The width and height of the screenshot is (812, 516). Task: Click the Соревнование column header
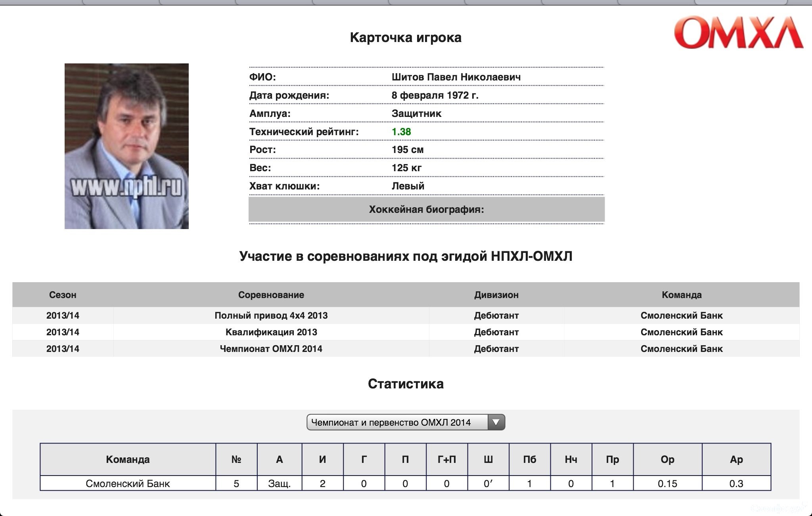click(x=271, y=295)
